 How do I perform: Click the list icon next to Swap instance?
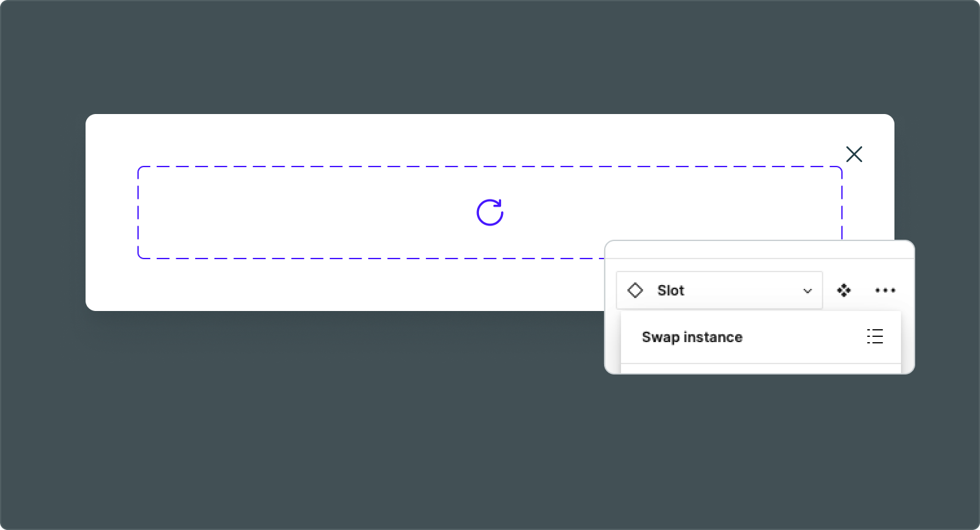click(875, 336)
